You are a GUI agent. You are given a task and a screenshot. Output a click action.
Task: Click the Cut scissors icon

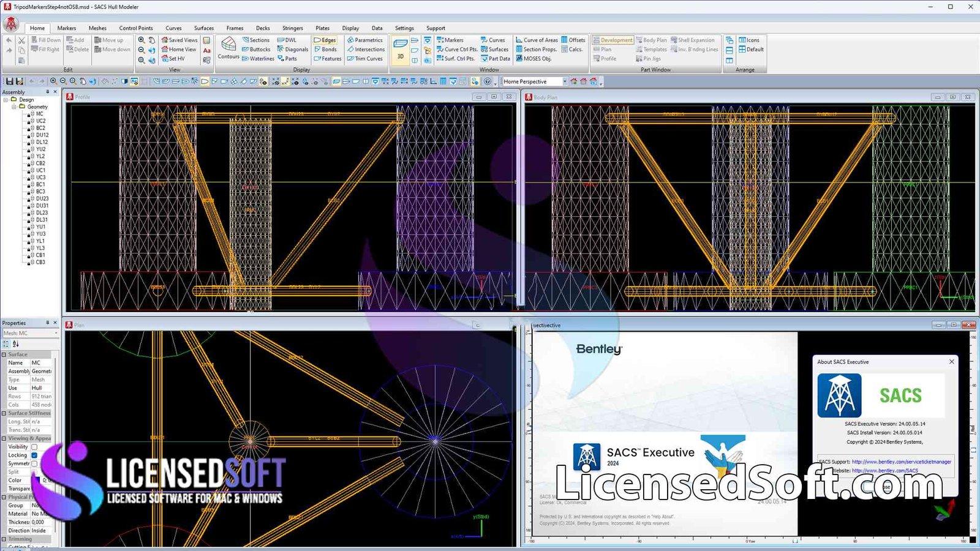[x=21, y=40]
